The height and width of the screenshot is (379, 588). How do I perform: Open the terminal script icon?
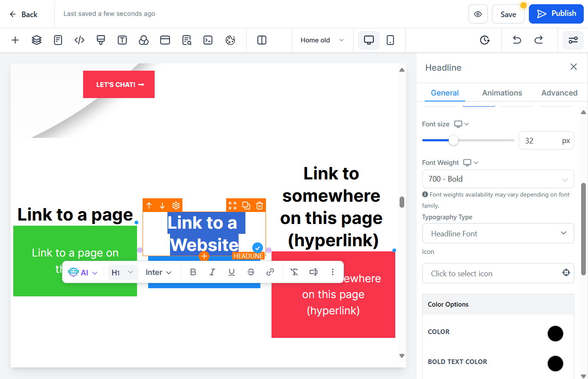[x=208, y=40]
